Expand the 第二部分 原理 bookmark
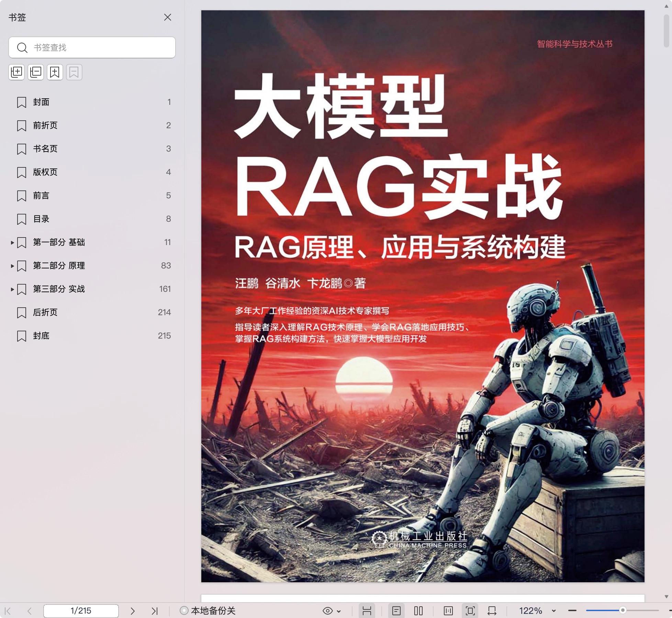Image resolution: width=672 pixels, height=618 pixels. point(12,266)
